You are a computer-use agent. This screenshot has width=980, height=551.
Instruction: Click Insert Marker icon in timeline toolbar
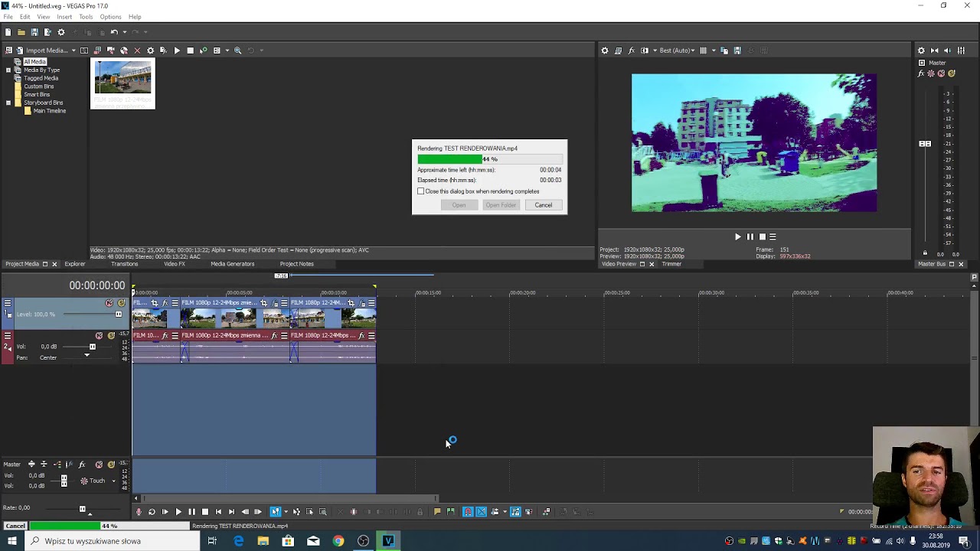[x=437, y=512]
